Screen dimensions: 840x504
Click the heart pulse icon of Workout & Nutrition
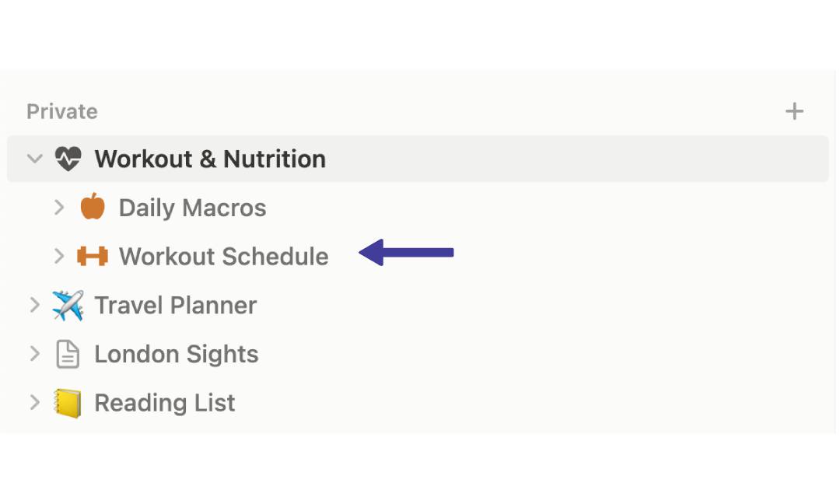click(68, 159)
